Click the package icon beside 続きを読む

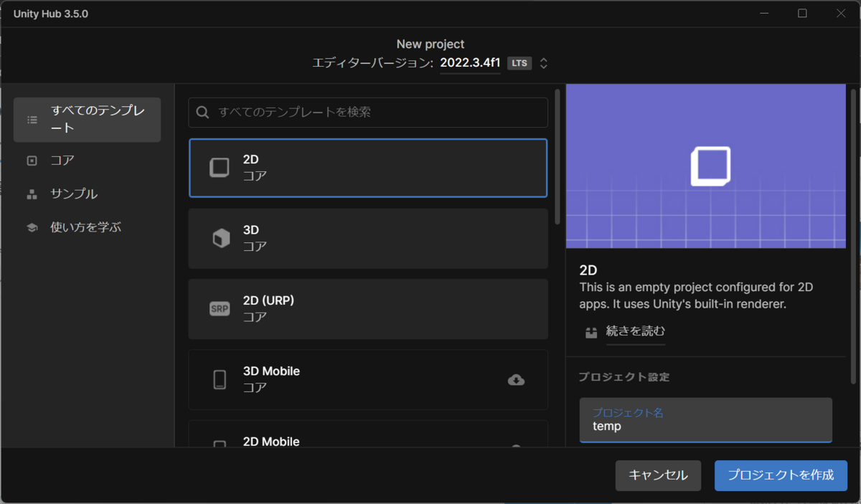click(x=591, y=333)
